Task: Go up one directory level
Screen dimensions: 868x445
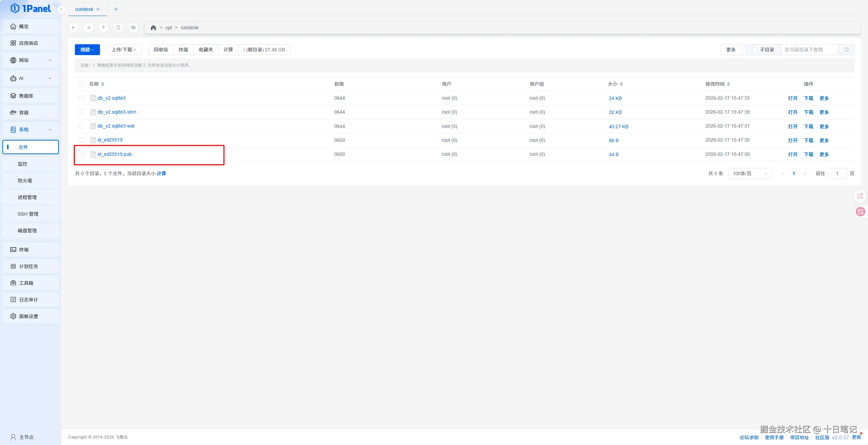Action: 103,28
